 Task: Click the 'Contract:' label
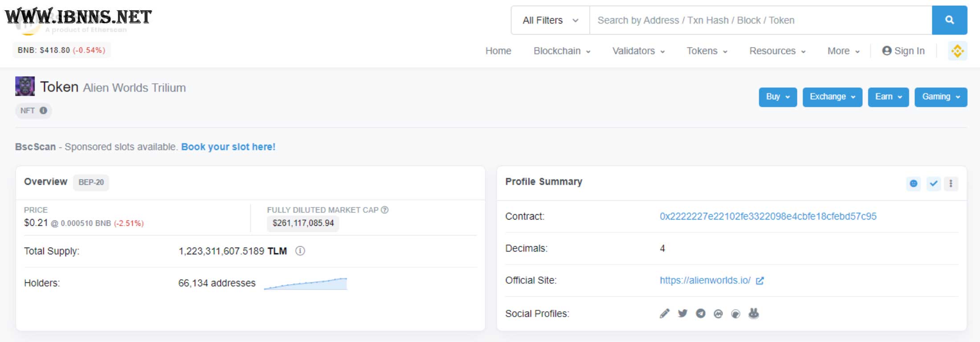tap(525, 216)
